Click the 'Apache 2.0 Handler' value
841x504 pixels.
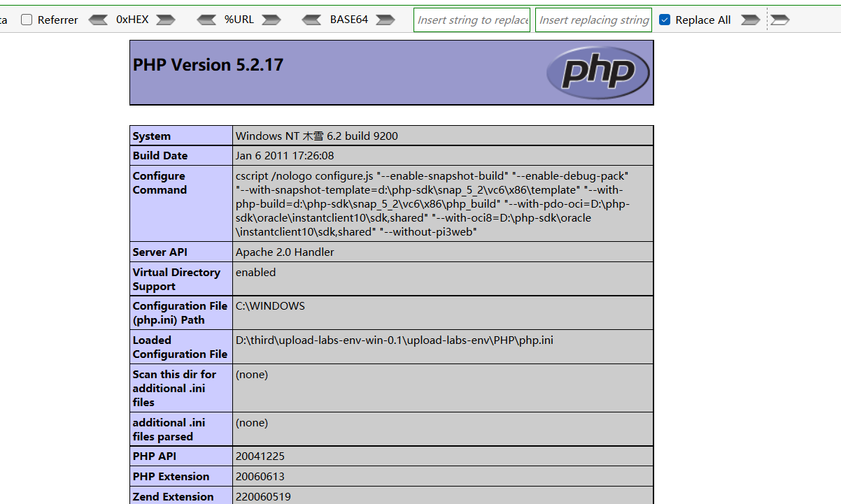(x=285, y=252)
